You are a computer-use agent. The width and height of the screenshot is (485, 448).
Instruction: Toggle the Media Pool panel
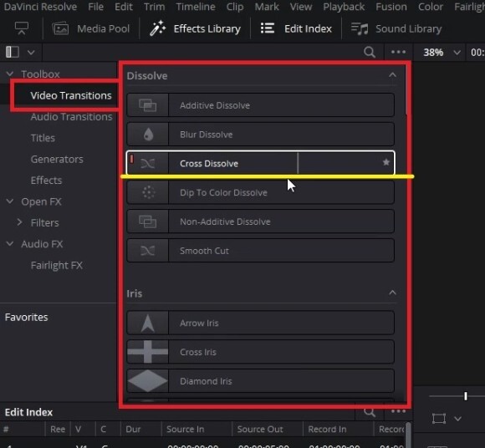[x=90, y=28]
